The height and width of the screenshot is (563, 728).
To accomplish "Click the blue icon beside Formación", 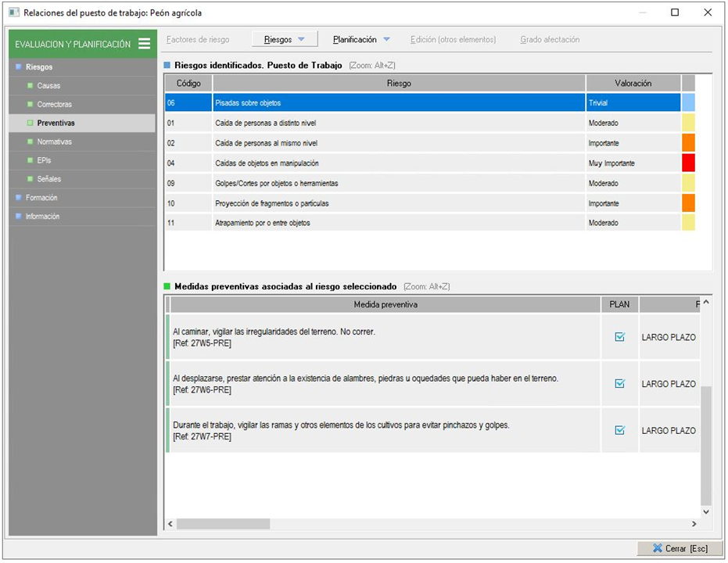I will [x=19, y=198].
